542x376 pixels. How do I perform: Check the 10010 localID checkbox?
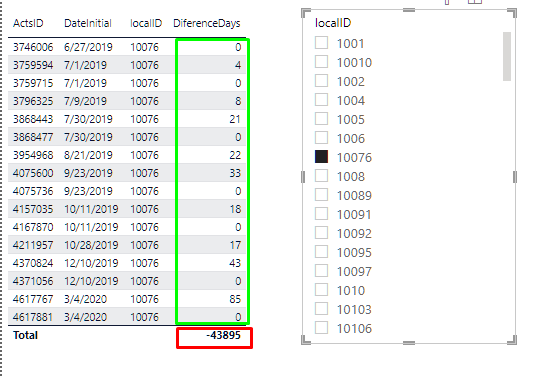tap(321, 62)
